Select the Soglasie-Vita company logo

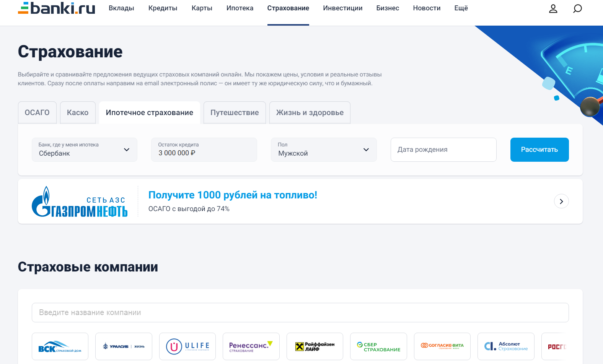click(442, 346)
